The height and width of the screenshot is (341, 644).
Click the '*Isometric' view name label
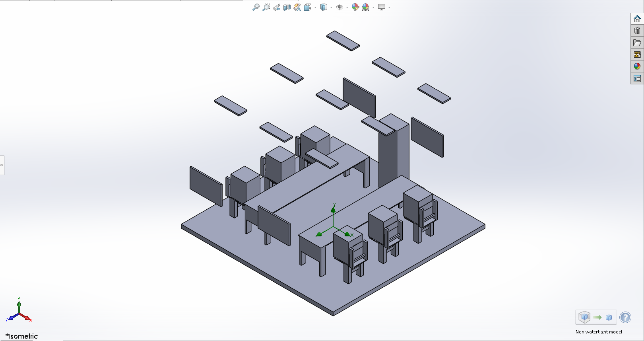(22, 336)
